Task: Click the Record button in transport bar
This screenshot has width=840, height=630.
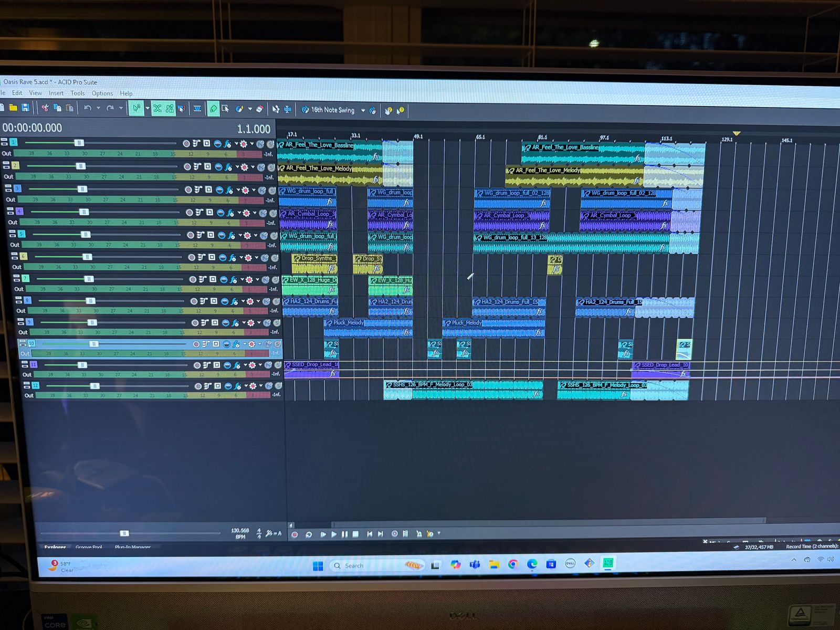Action: click(295, 534)
